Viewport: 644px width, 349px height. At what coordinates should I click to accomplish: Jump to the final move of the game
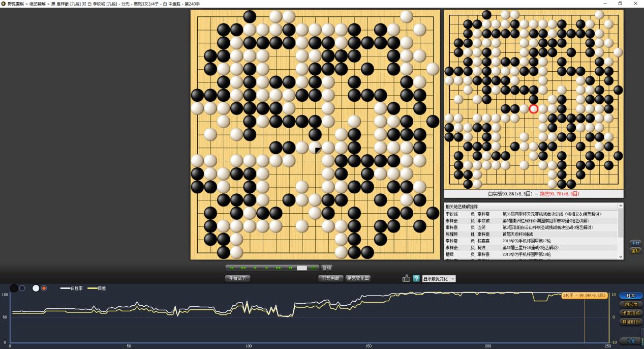click(290, 267)
